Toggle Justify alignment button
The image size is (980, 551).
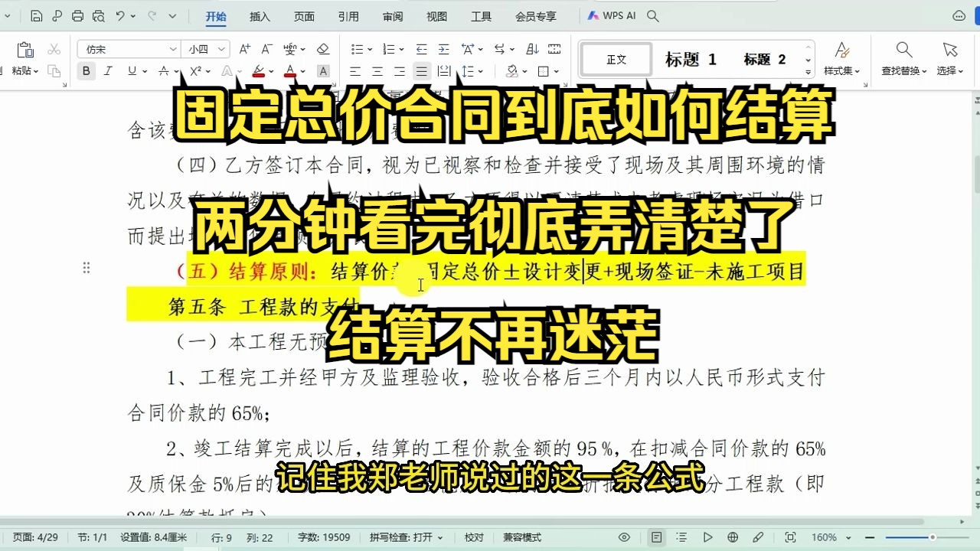(421, 71)
